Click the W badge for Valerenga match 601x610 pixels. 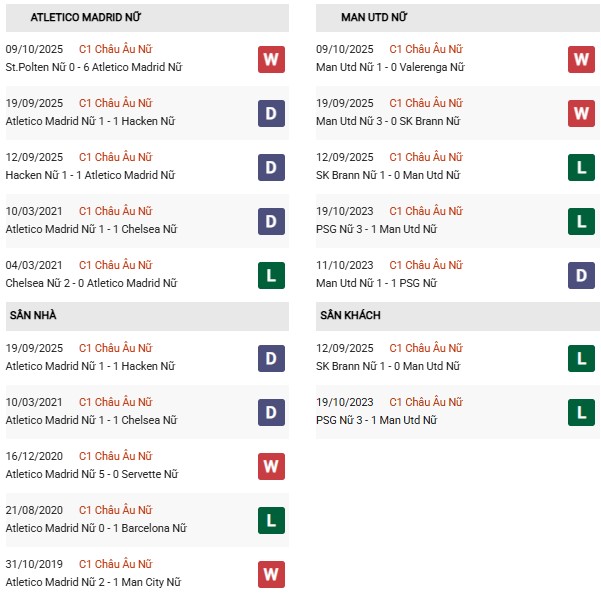[x=582, y=59]
